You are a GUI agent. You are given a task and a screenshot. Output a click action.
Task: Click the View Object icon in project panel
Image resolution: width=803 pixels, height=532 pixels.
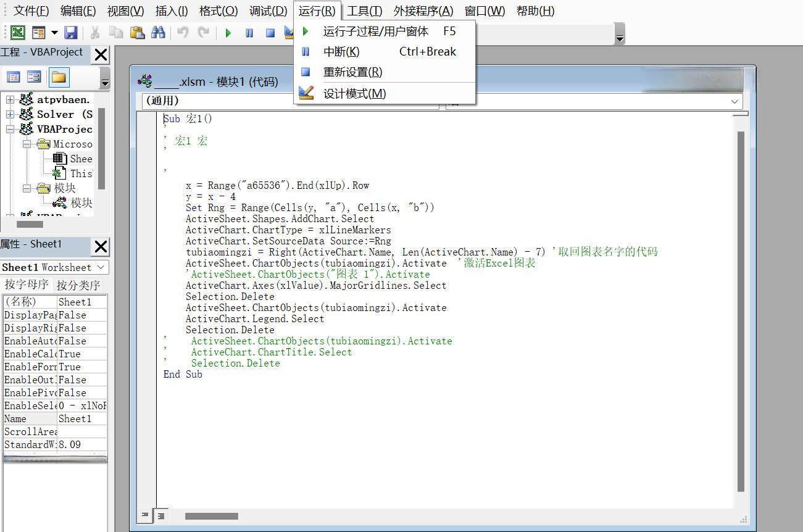[34, 77]
